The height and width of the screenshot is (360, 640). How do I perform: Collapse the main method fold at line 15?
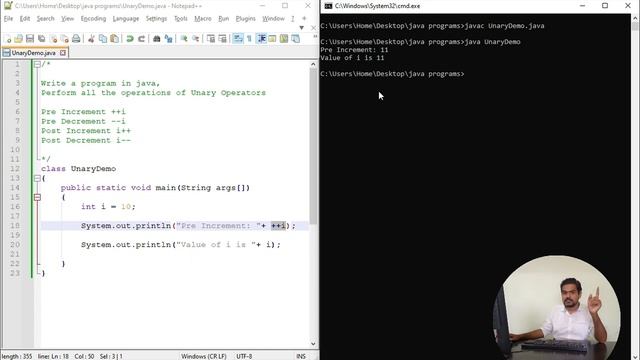click(37, 197)
